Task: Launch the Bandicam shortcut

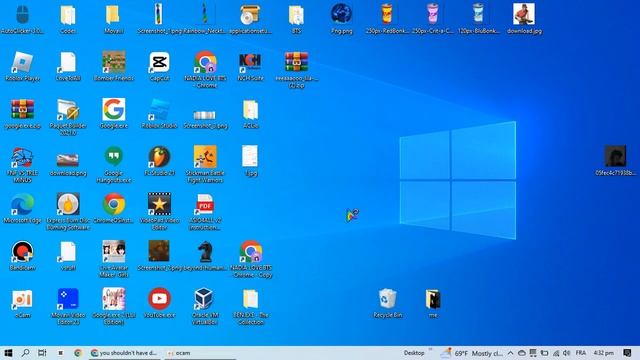Action: [22, 256]
